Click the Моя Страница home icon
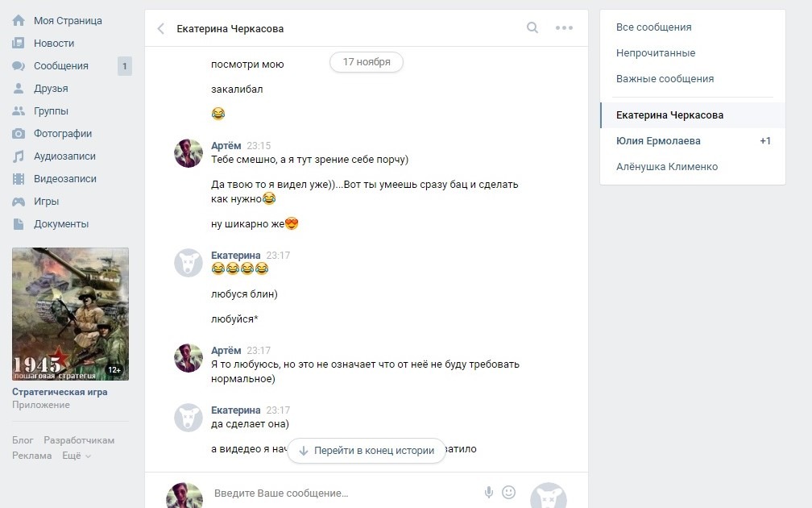This screenshot has width=812, height=508. (18, 21)
